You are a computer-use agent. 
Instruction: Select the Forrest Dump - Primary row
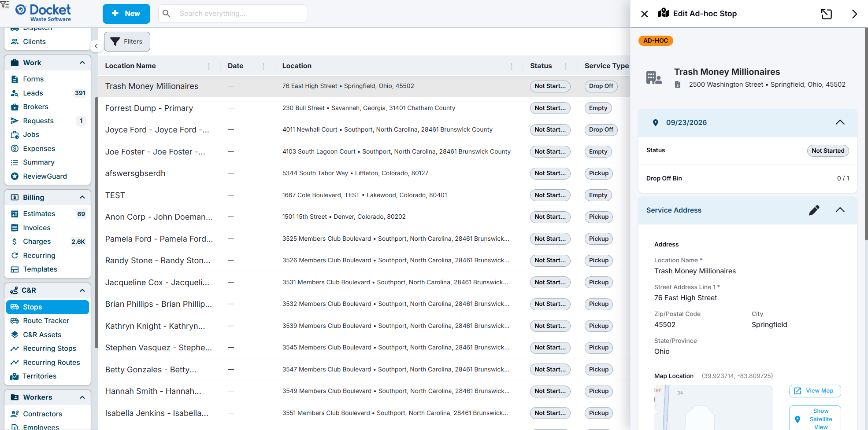coord(364,108)
